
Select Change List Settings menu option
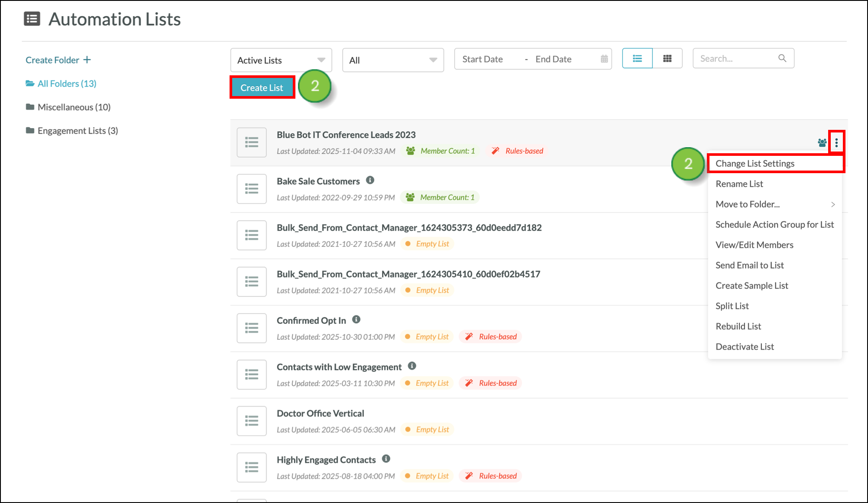point(755,164)
